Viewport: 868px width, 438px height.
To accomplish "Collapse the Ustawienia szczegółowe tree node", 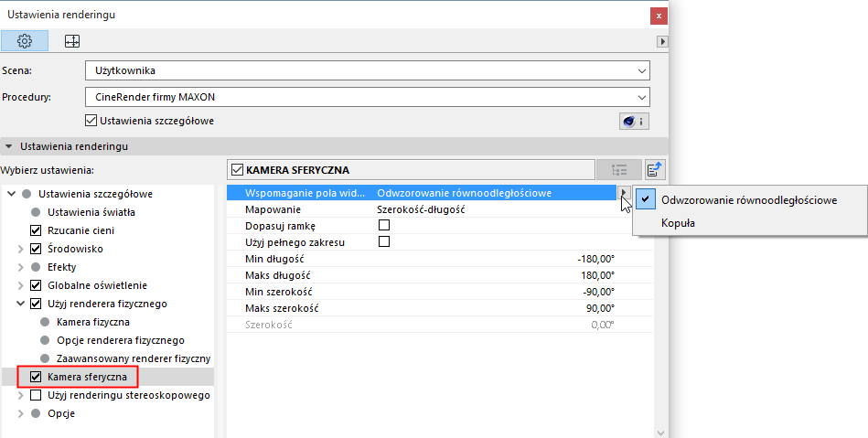I will (x=11, y=194).
